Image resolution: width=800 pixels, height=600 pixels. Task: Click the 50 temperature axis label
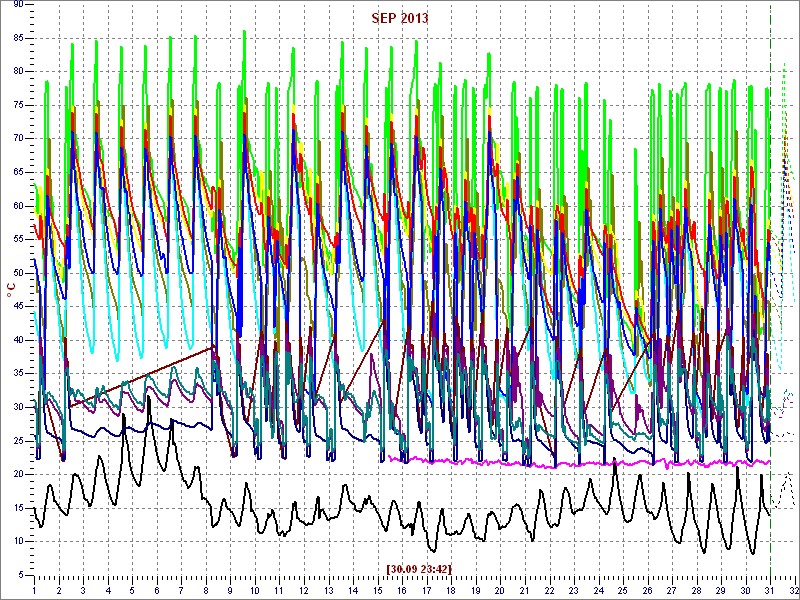point(18,273)
